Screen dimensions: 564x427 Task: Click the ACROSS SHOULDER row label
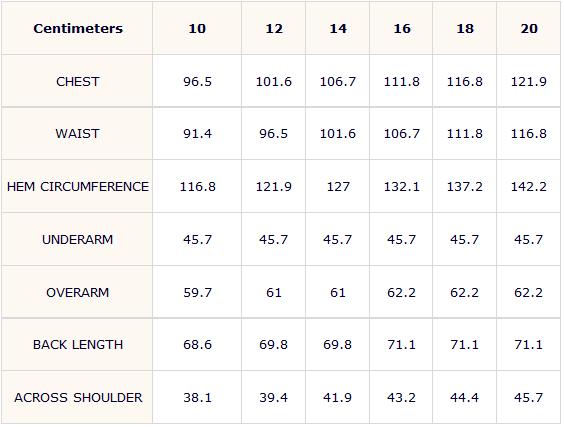pyautogui.click(x=78, y=398)
